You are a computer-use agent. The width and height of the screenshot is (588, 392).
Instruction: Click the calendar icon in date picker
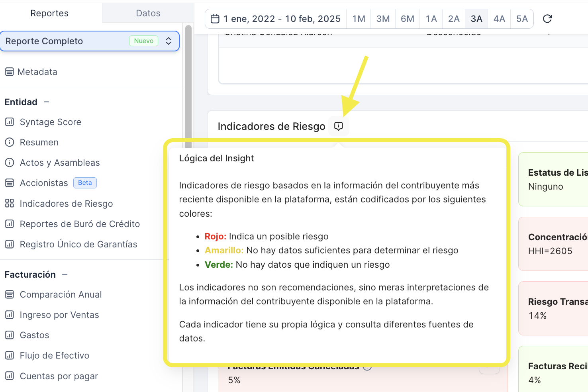coord(215,19)
